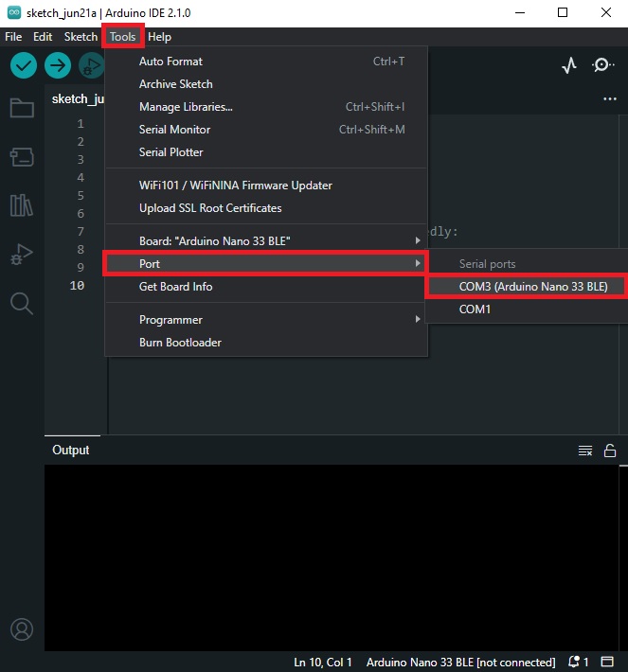Click Arduino Nano 33 BLE [not connected] status
The image size is (628, 672).
pyautogui.click(x=460, y=663)
